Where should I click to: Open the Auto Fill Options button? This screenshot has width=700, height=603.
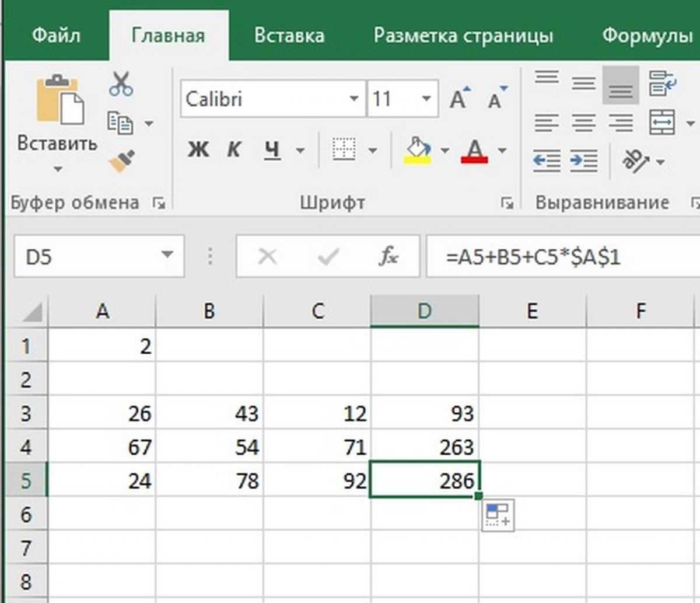498,515
